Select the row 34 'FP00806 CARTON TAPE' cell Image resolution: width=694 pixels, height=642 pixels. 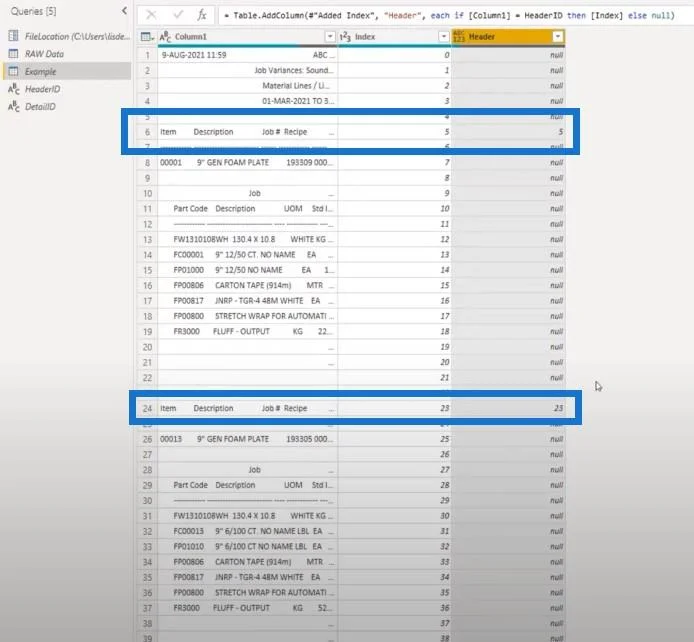(248, 562)
